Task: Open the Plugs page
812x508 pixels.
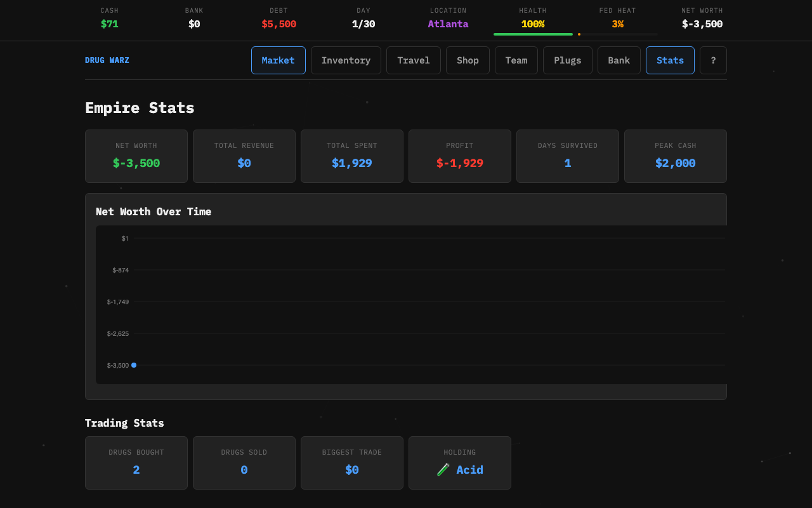Action: [x=567, y=60]
